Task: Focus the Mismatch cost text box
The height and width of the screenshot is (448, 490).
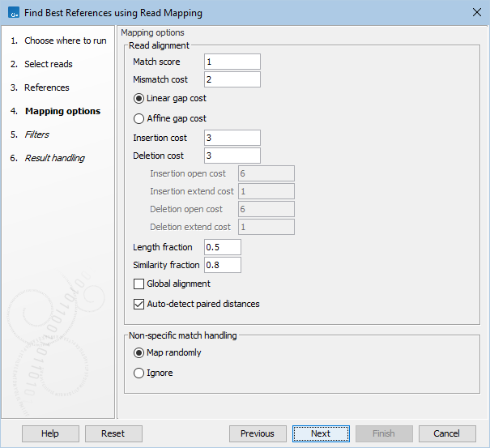Action: [232, 79]
